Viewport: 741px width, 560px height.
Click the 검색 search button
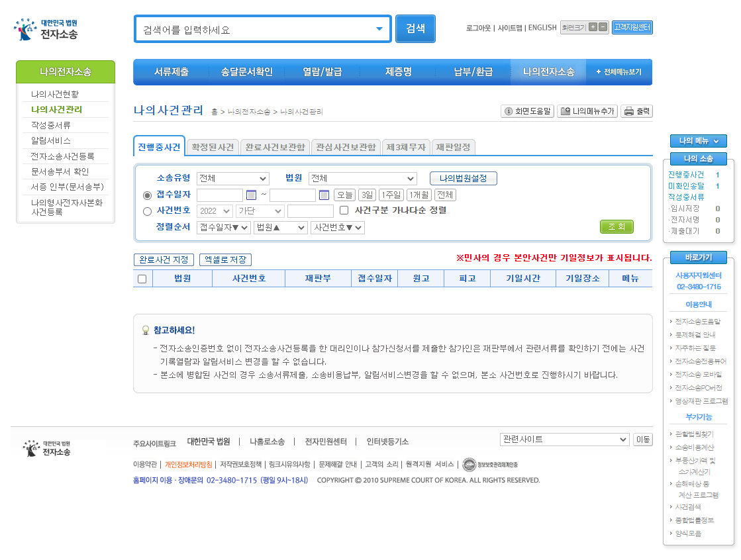415,29
